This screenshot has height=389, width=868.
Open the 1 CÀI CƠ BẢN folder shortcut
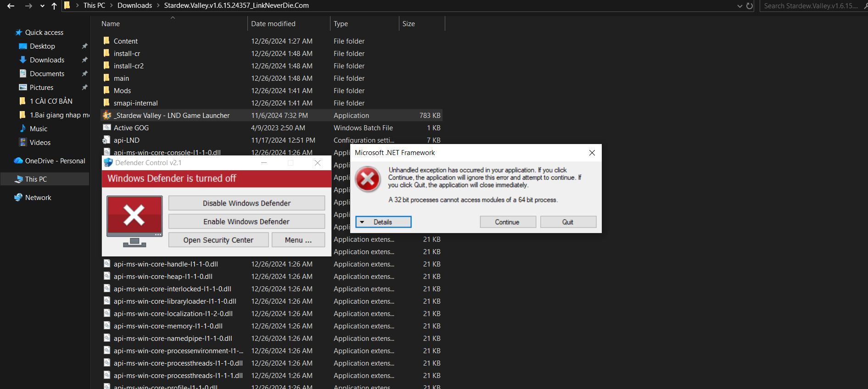51,101
